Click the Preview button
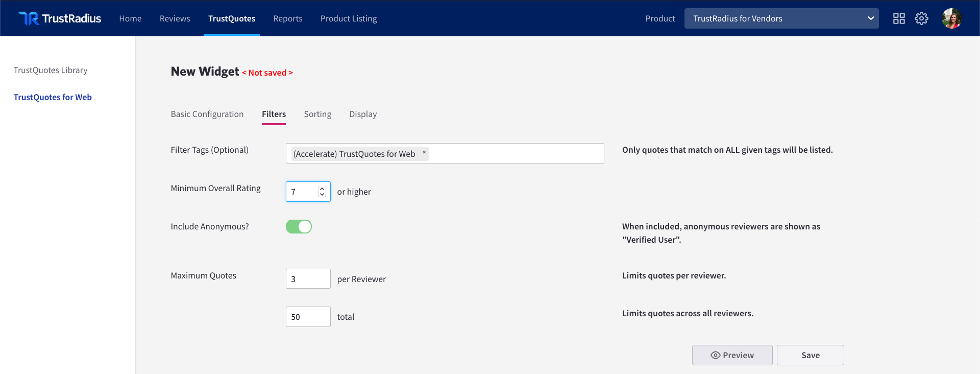 click(x=732, y=355)
